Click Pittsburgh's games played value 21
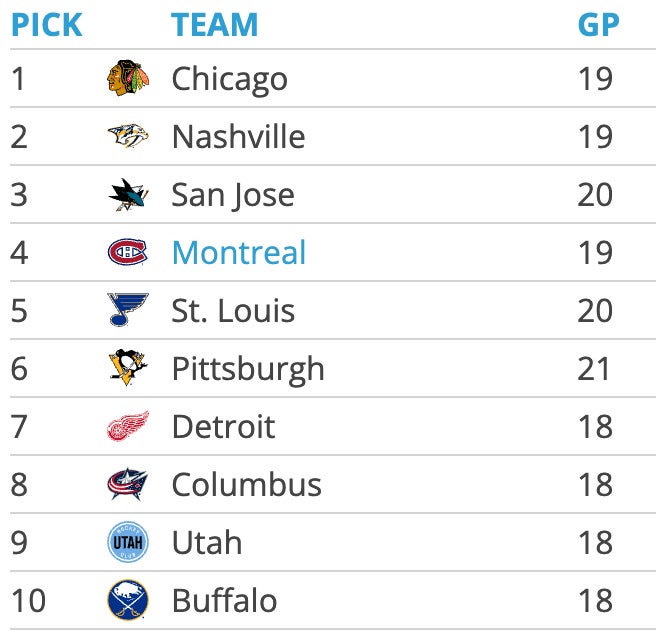The height and width of the screenshot is (634, 656). (x=595, y=369)
